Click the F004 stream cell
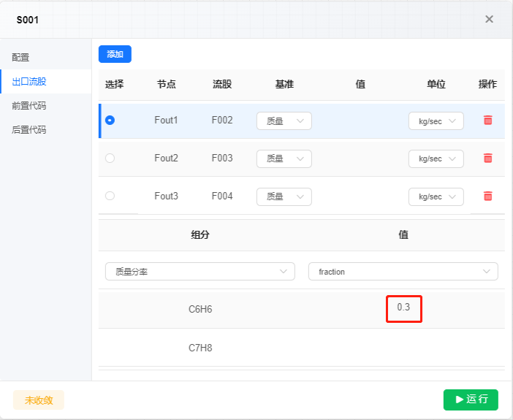 pos(222,196)
